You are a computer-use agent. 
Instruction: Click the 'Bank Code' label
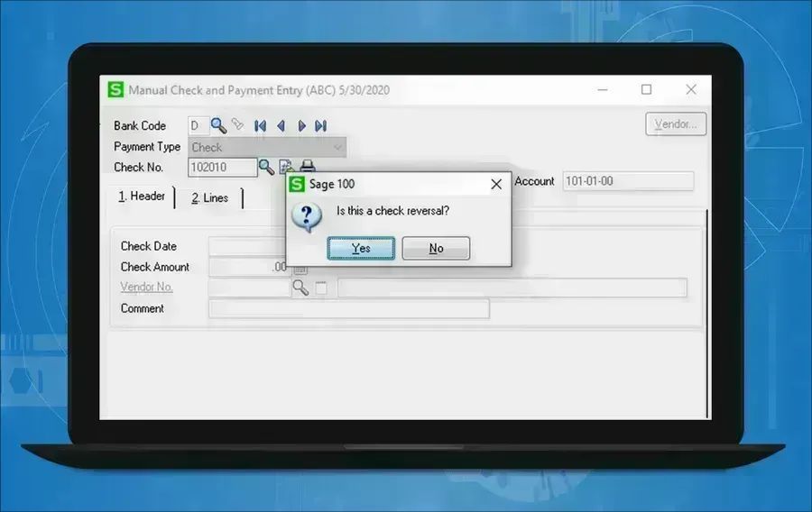click(x=140, y=125)
